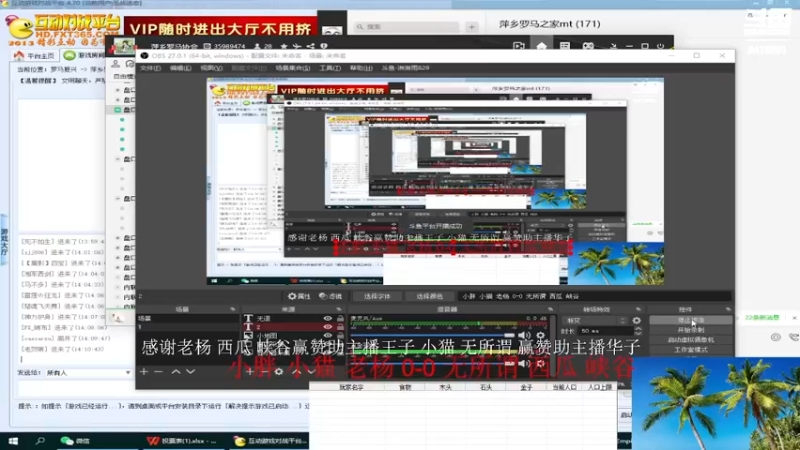The width and height of the screenshot is (800, 450).
Task: Click the gamepad icon in 萍乡罗马协会 window
Action: tap(588, 46)
